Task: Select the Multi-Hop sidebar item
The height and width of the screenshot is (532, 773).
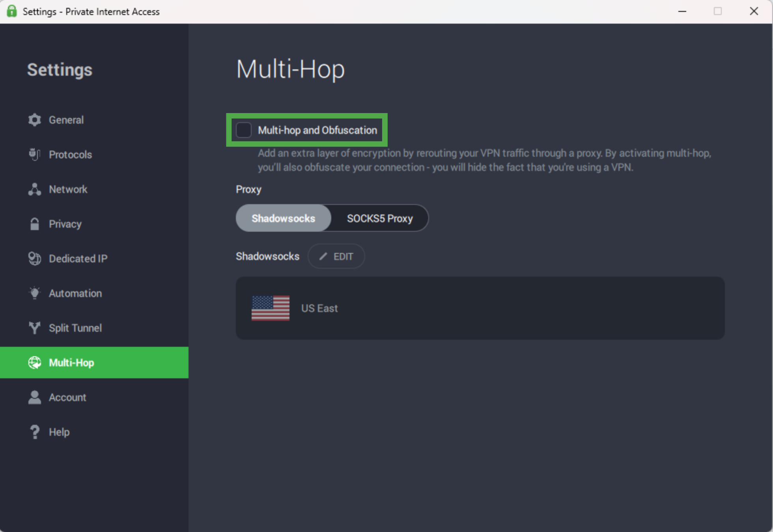Action: 94,363
